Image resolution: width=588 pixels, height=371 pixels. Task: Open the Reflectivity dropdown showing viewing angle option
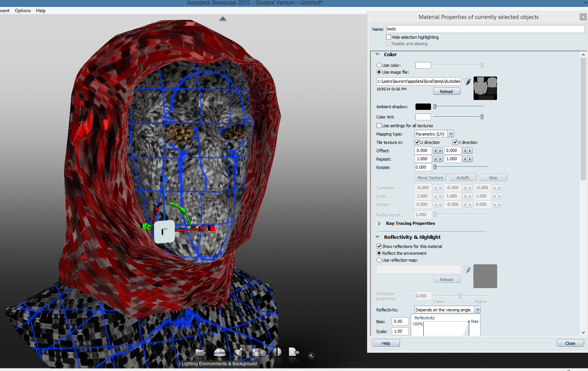(x=478, y=309)
